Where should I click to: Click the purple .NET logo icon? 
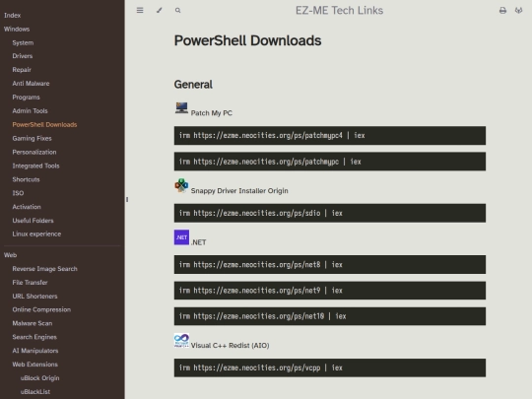click(181, 237)
